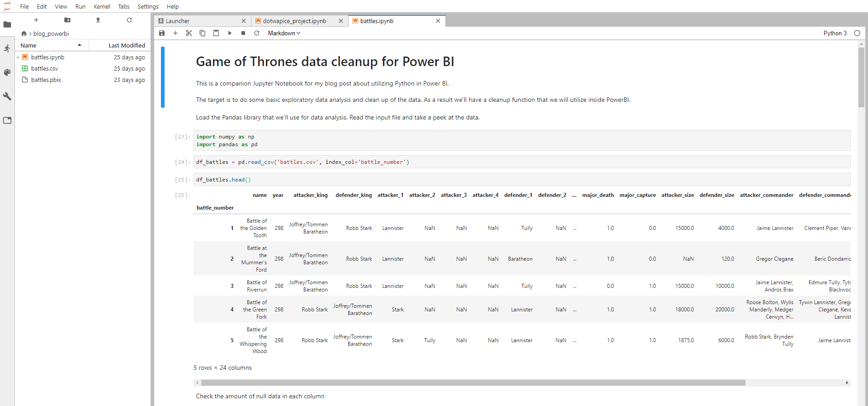The width and height of the screenshot is (868, 406).
Task: Click the attacker_king column header
Action: 311,195
